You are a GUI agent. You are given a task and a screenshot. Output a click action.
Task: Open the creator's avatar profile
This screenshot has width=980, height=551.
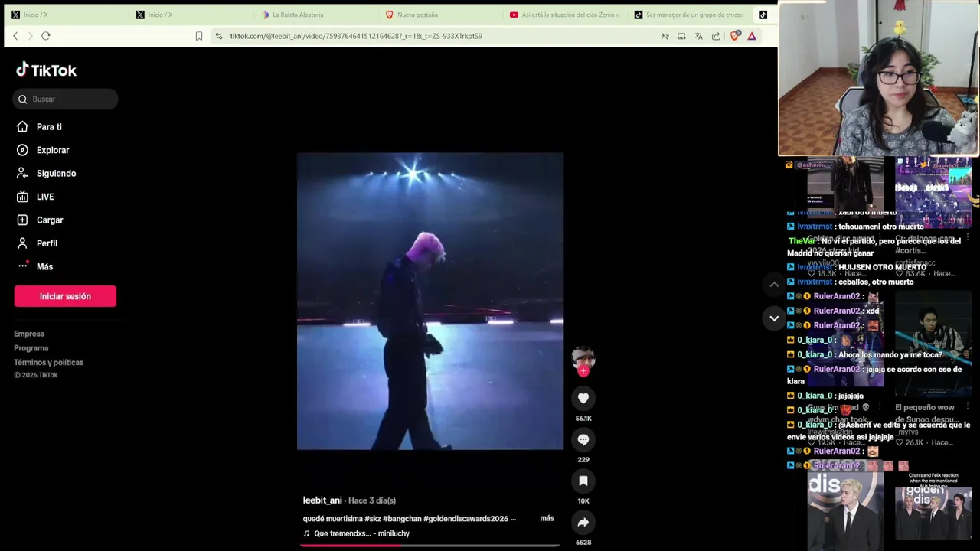click(583, 357)
